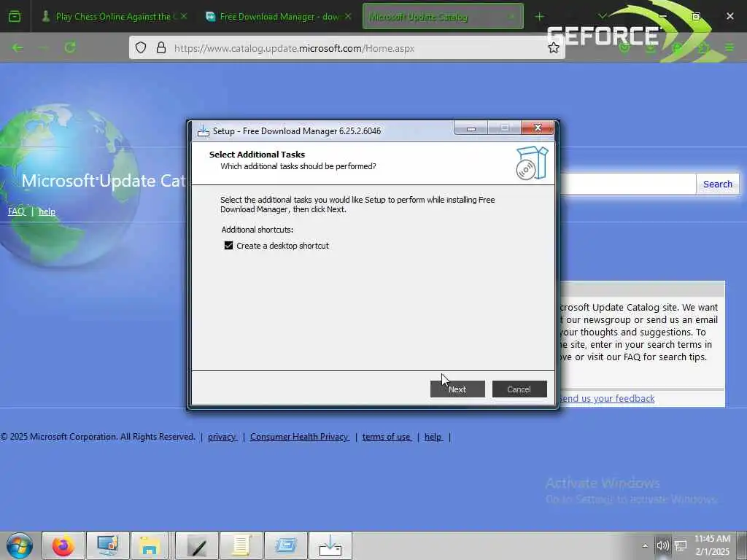Click the Additional shortcuts: label
The height and width of the screenshot is (560, 747).
258,230
